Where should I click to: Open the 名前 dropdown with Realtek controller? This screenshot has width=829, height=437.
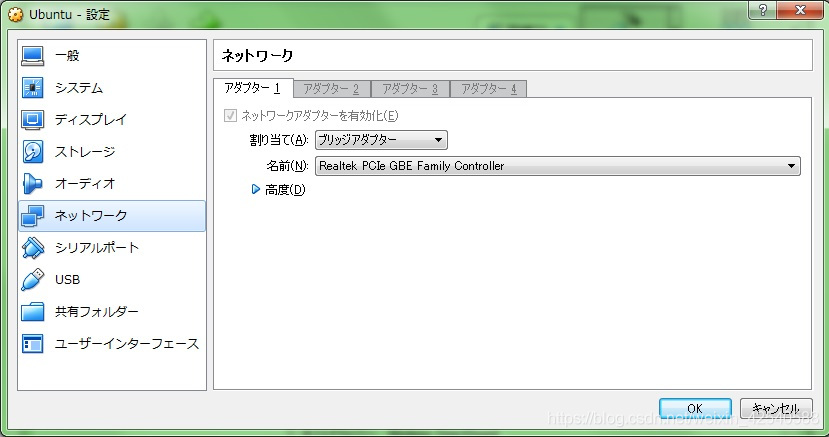coord(558,166)
